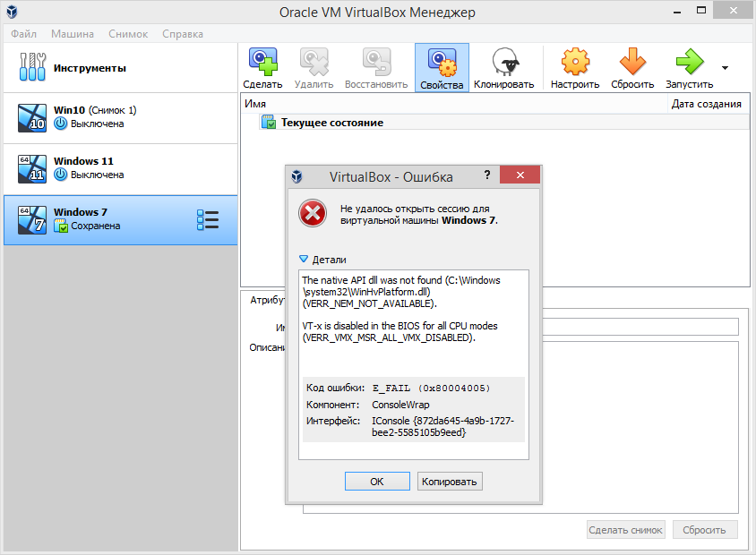Screen dimensions: 756x555
Task: Click the E_FAIL (0x80004005) error code text
Action: click(431, 388)
